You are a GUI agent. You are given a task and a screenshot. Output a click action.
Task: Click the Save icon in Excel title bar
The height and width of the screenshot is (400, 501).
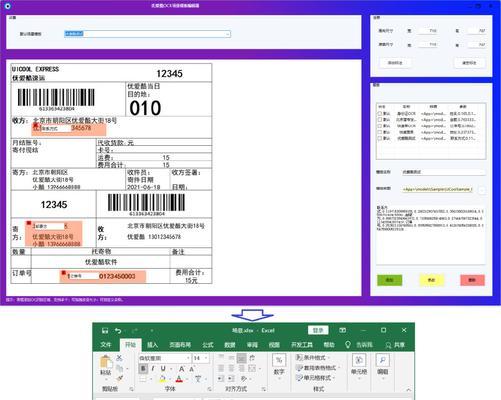(x=105, y=330)
